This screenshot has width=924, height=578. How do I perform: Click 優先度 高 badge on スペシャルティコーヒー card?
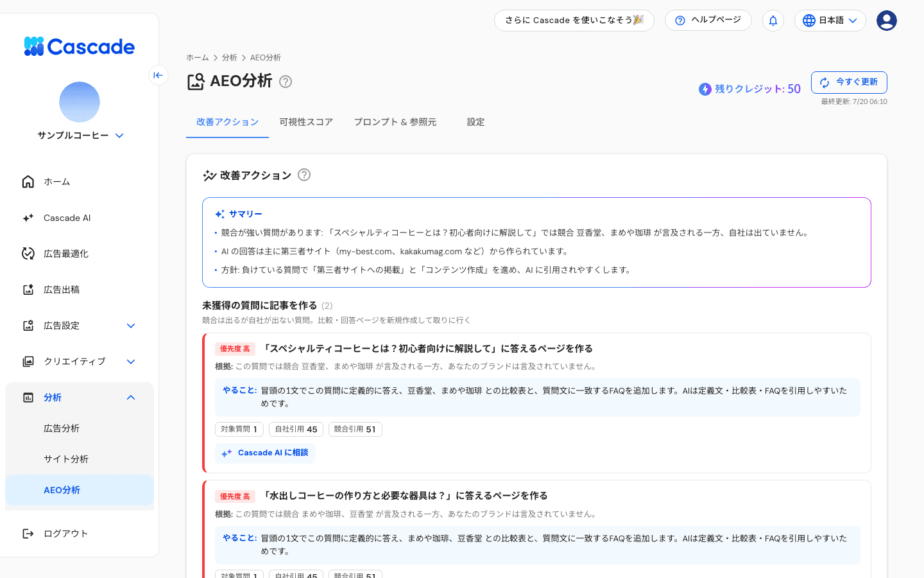235,349
